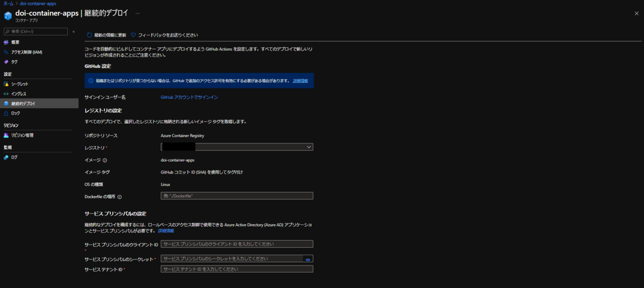Screen dimensions: 644x288
Task: Click 最新の情報に更新 refresh button
Action: click(x=106, y=35)
